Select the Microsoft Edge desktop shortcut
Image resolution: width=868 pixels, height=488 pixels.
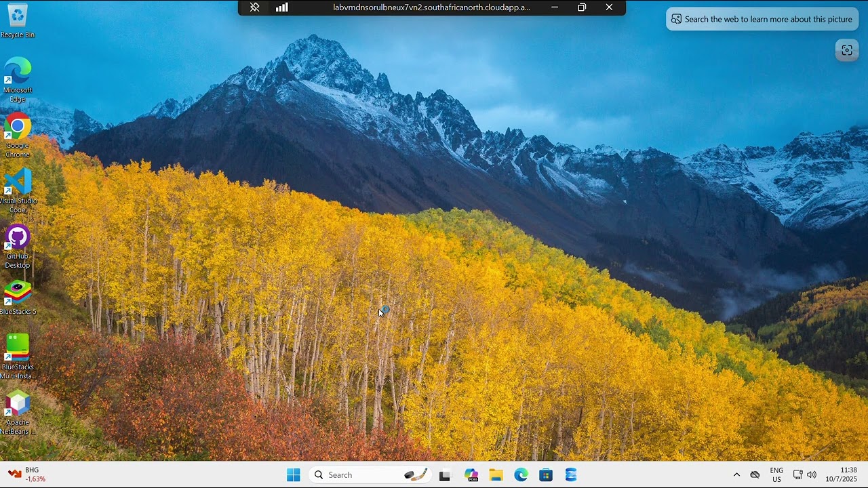(18, 80)
